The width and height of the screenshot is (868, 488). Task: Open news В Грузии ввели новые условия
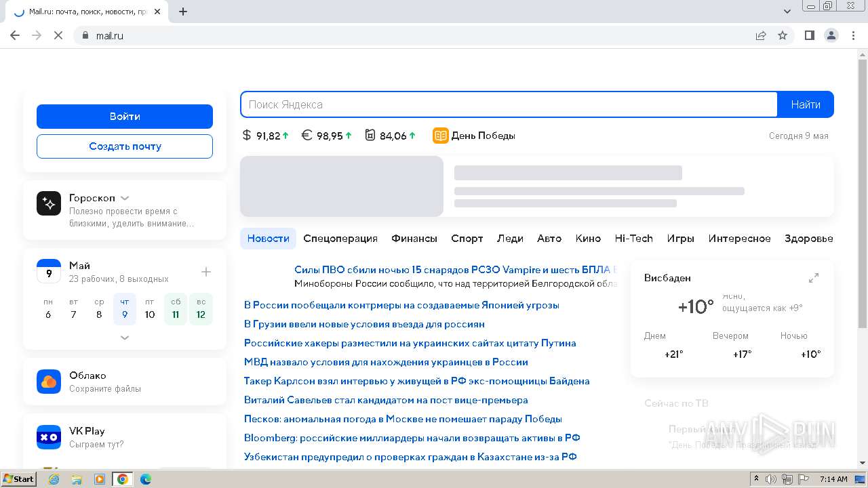tap(364, 324)
